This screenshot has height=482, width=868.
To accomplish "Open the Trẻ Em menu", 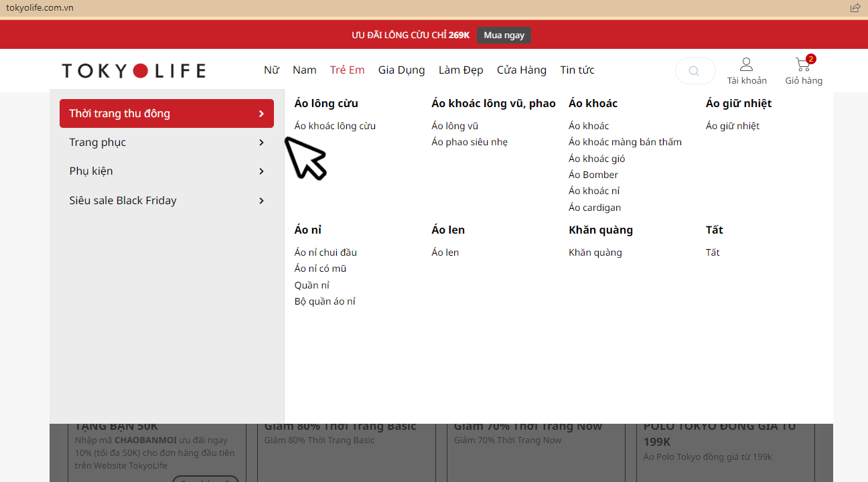I will (x=347, y=70).
